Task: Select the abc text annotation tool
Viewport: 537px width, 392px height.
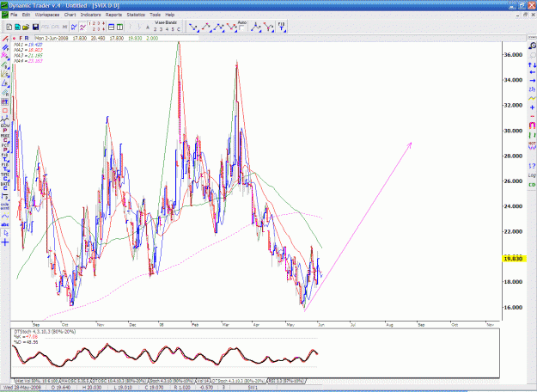Action: tap(5, 224)
